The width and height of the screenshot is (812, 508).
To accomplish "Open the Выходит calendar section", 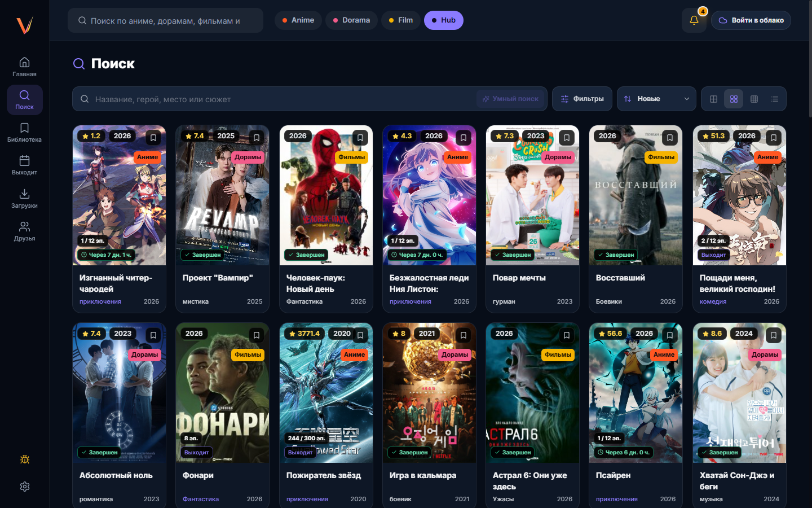I will tap(24, 165).
